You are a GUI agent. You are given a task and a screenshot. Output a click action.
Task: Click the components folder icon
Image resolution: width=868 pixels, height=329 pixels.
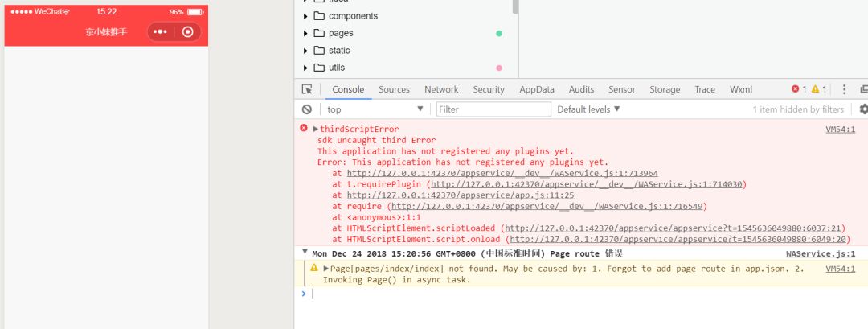click(319, 16)
